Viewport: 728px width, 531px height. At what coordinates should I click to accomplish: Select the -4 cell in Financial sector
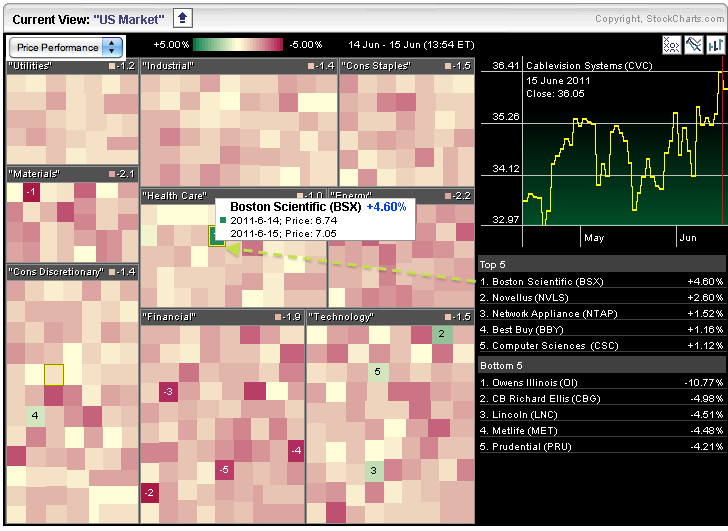click(296, 450)
